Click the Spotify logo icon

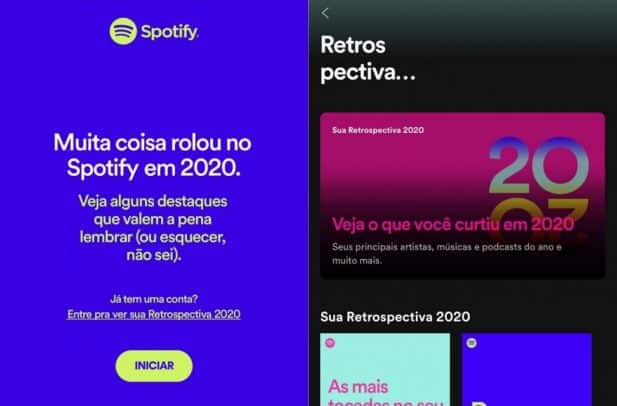point(123,31)
